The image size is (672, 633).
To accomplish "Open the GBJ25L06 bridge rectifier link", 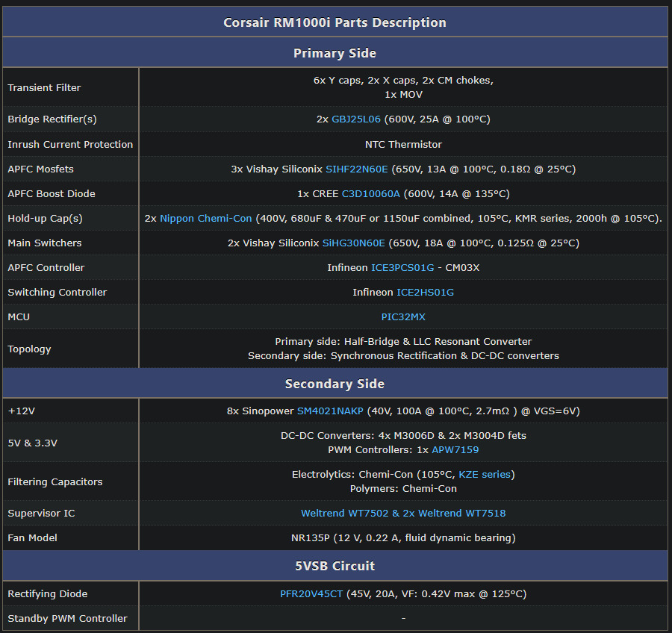I will pyautogui.click(x=355, y=119).
